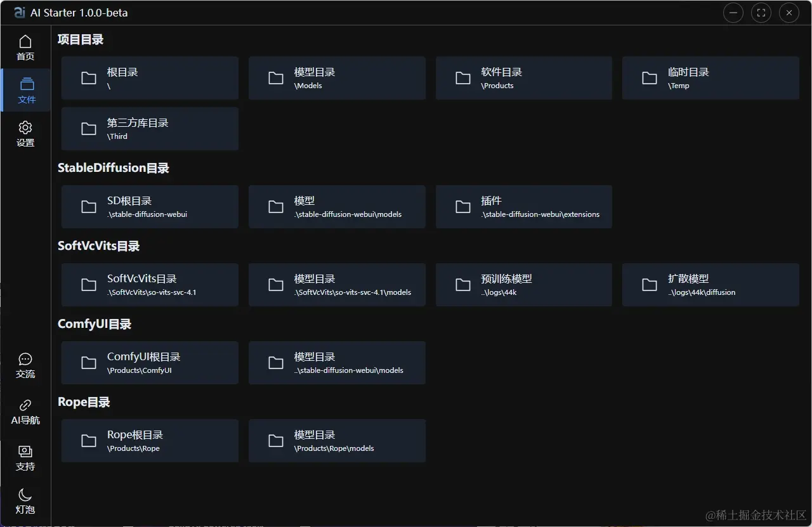Click folder icon of SD根目录 card
Image resolution: width=812 pixels, height=527 pixels.
click(x=89, y=207)
